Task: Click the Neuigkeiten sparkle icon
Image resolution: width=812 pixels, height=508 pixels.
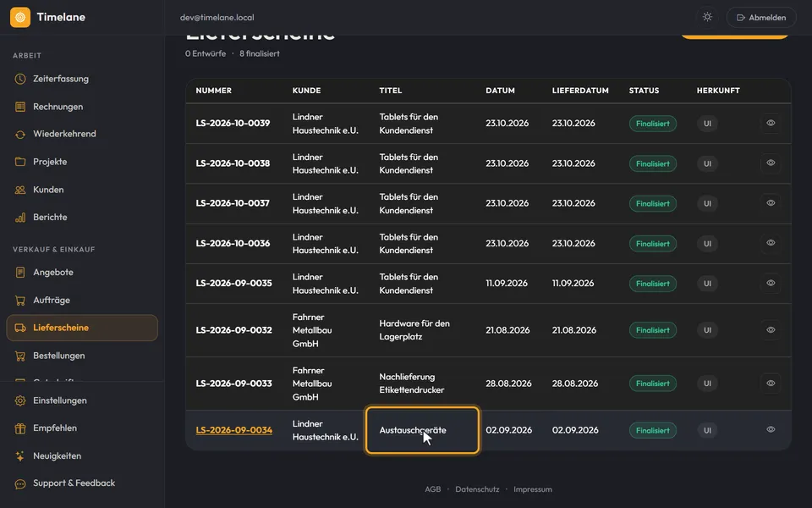Action: 20,456
